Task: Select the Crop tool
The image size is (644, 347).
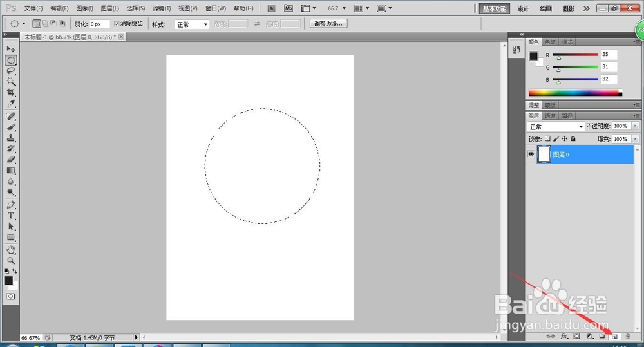Action: tap(11, 92)
